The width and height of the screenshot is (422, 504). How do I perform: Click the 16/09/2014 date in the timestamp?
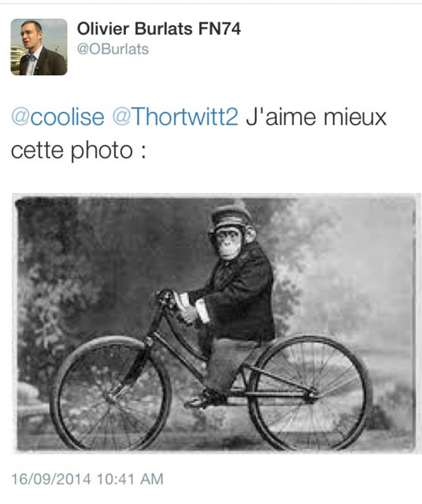pos(51,479)
